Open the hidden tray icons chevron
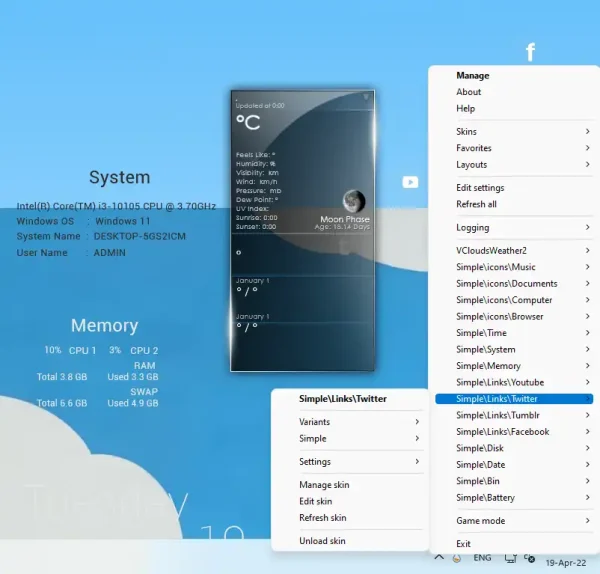This screenshot has width=600, height=574. (x=439, y=558)
